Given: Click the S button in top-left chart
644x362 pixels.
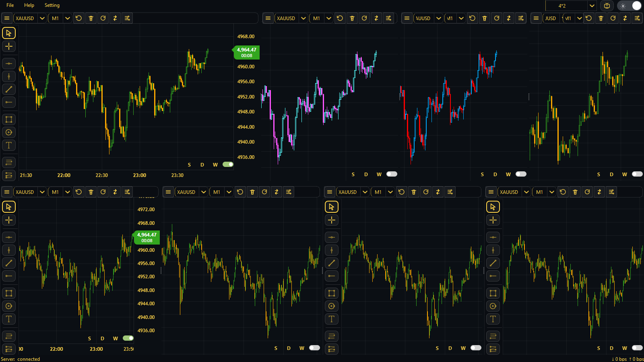Looking at the screenshot, I should point(189,165).
